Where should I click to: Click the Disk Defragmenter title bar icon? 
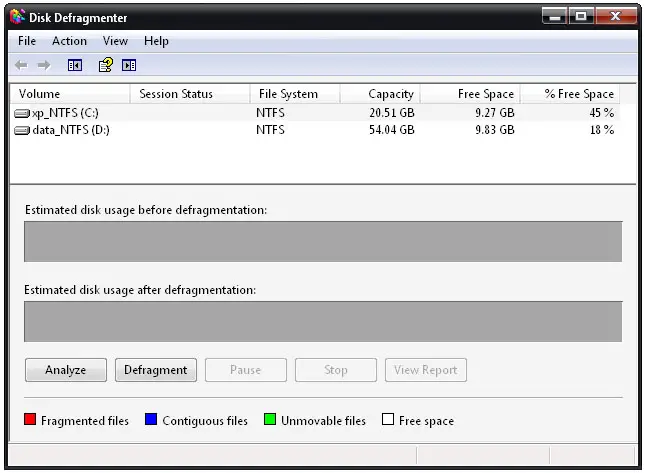(18, 17)
